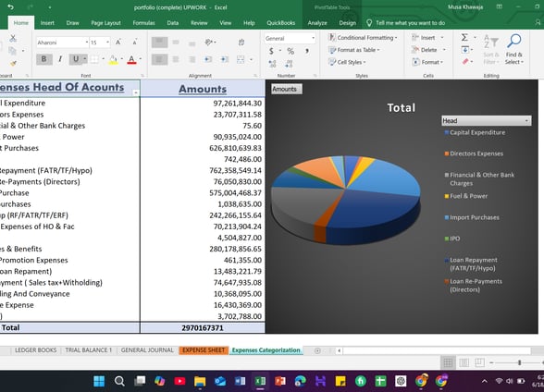Click the Decrease Indent icon
The image size is (544, 392).
[208, 59]
